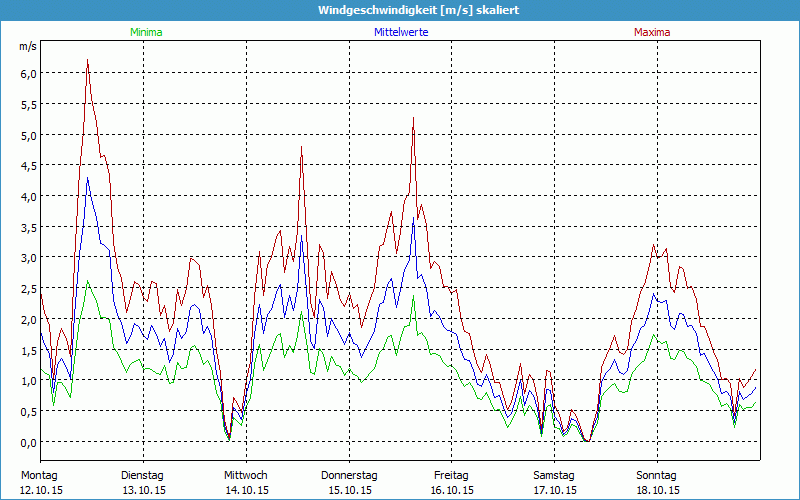800x500 pixels.
Task: Click the '4,5' y-axis value
Action: pyautogui.click(x=28, y=165)
